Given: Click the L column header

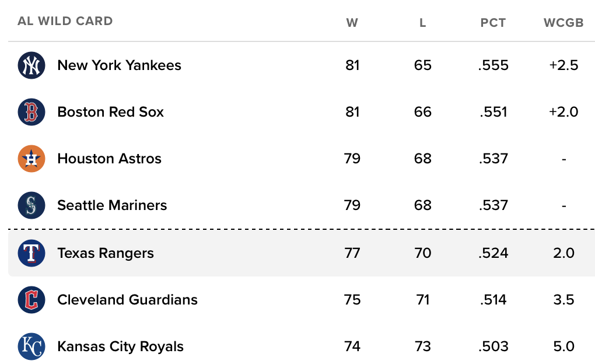Looking at the screenshot, I should point(423,23).
